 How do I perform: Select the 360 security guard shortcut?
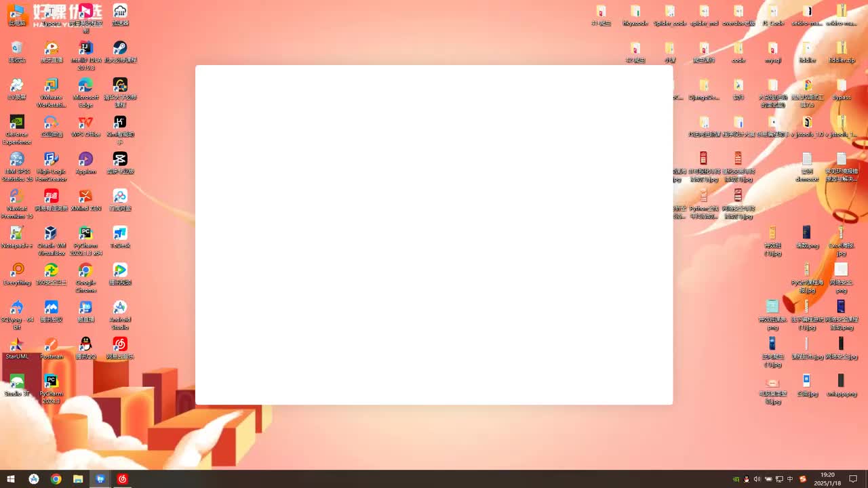pyautogui.click(x=51, y=274)
